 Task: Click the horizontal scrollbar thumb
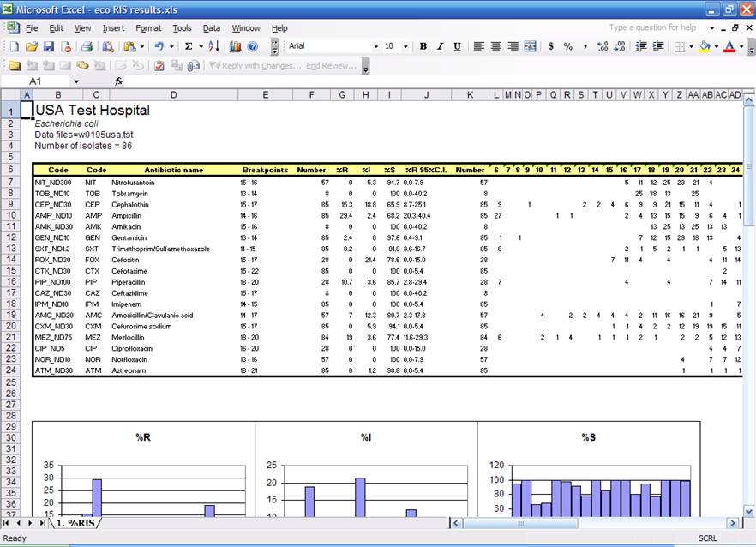click(520, 523)
